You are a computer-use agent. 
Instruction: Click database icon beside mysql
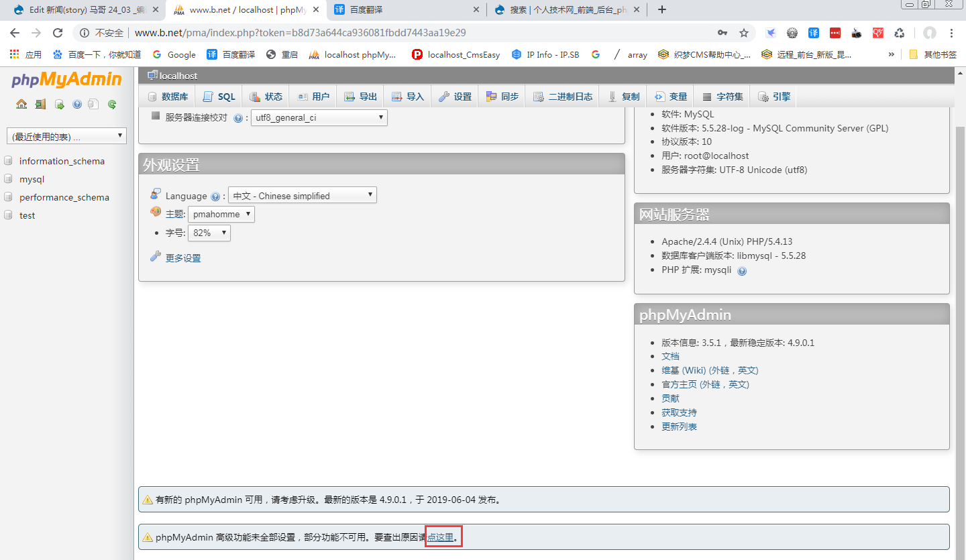8,179
